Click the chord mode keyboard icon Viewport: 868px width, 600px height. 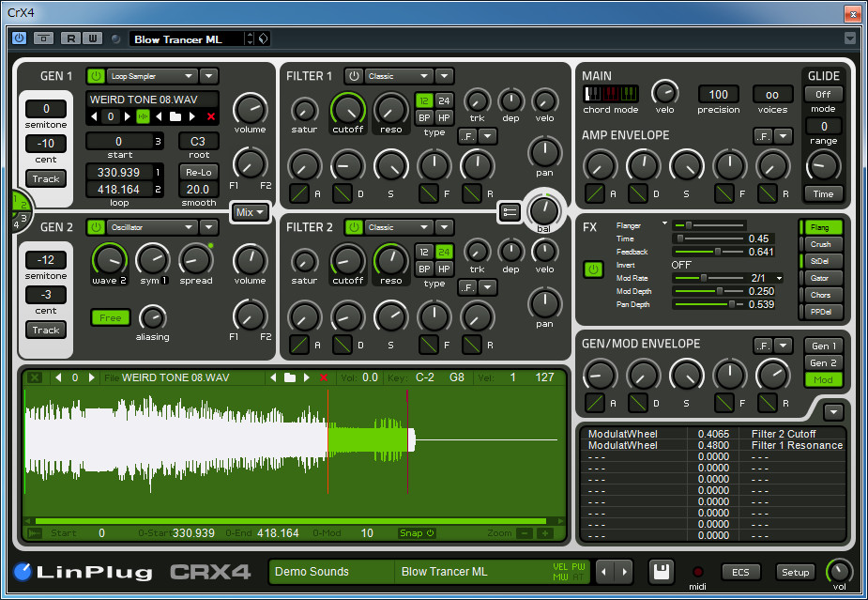pyautogui.click(x=611, y=94)
